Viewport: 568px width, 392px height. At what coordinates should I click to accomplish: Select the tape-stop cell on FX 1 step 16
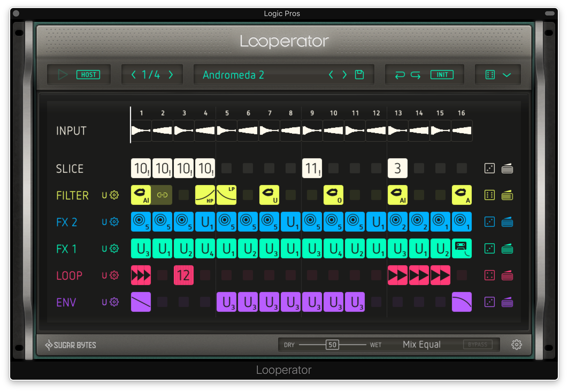tap(462, 249)
